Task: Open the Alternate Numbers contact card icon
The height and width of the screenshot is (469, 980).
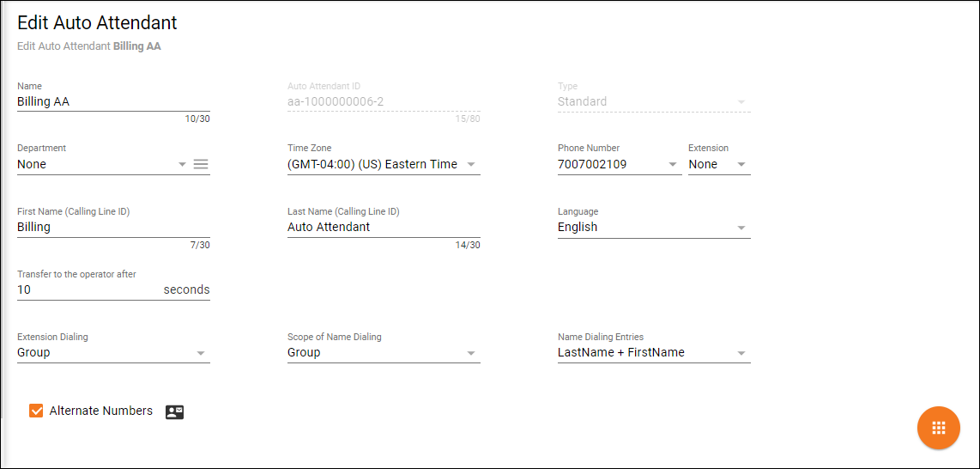Action: pos(175,412)
